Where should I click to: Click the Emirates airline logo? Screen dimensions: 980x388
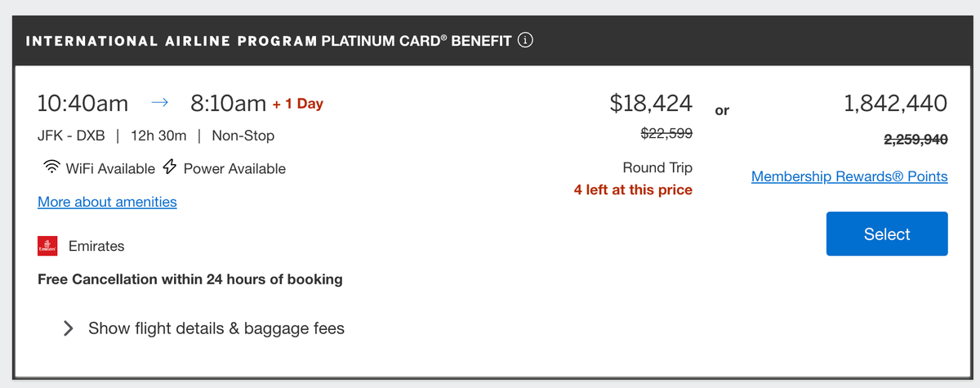[48, 245]
